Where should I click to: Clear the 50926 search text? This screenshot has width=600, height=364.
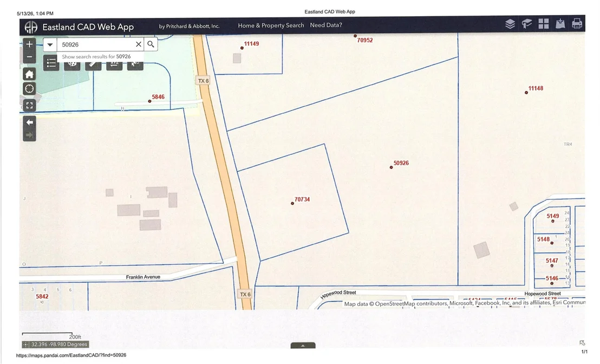coord(139,44)
